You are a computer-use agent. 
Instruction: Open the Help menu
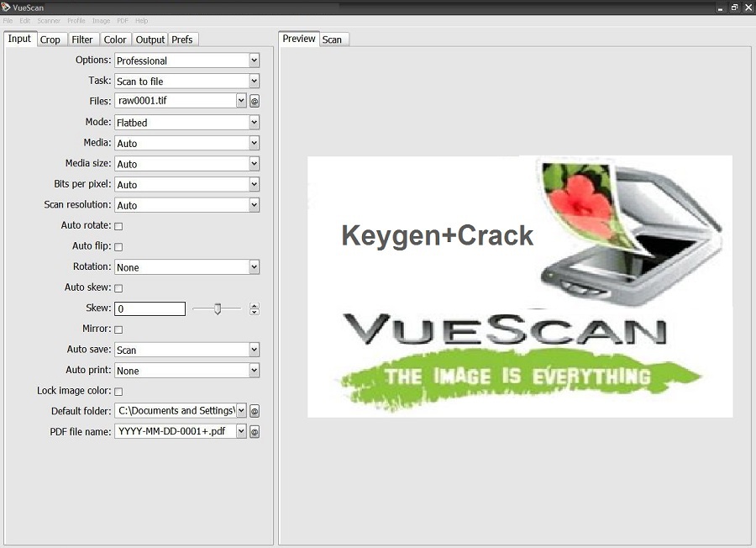point(141,21)
